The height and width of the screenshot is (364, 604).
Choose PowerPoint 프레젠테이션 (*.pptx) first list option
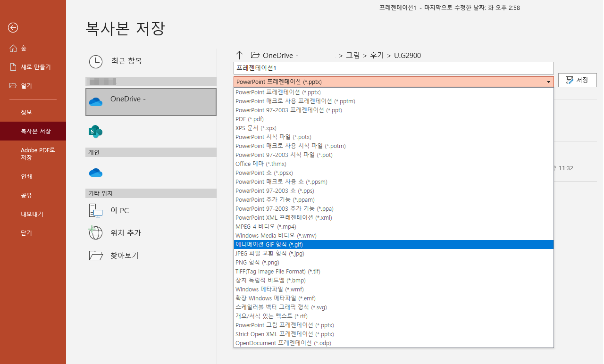click(x=394, y=92)
